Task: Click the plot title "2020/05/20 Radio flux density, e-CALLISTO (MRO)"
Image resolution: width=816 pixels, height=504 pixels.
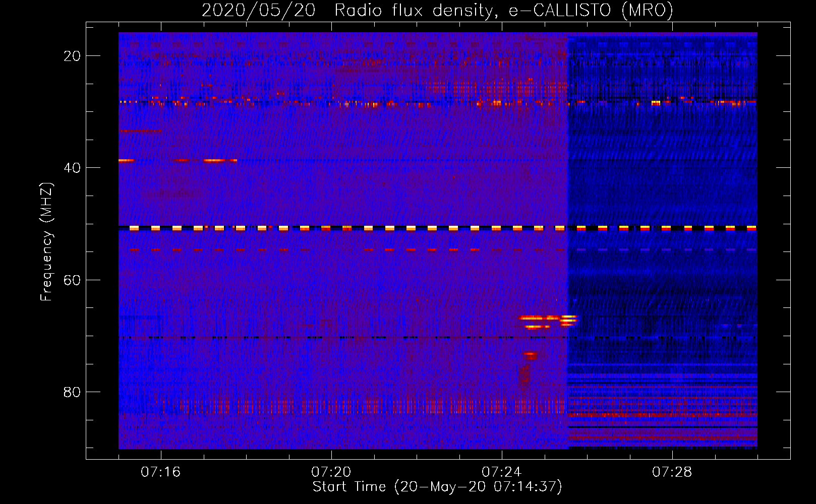Action: point(437,10)
